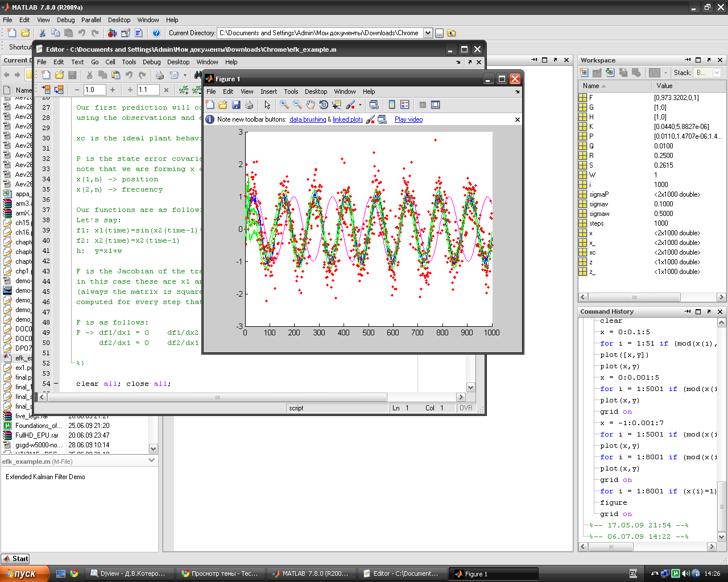Click the Insert Colorbar icon
728x582 pixels.
tap(392, 105)
